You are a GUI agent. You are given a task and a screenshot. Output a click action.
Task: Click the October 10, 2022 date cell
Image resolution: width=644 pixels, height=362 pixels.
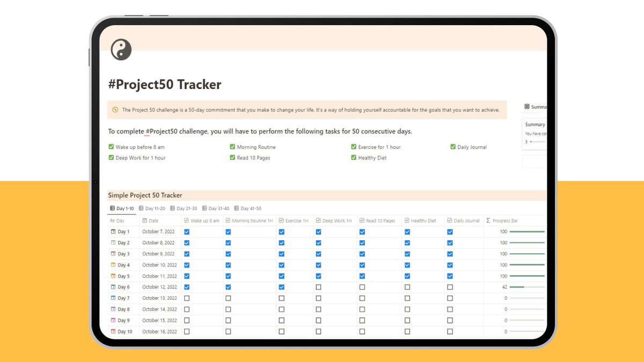coord(159,265)
